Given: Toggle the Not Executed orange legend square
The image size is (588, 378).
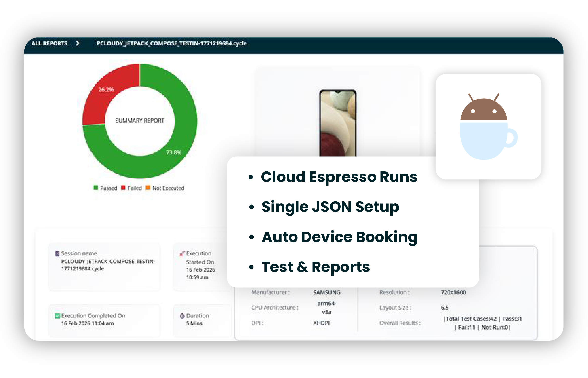Looking at the screenshot, I should [148, 188].
